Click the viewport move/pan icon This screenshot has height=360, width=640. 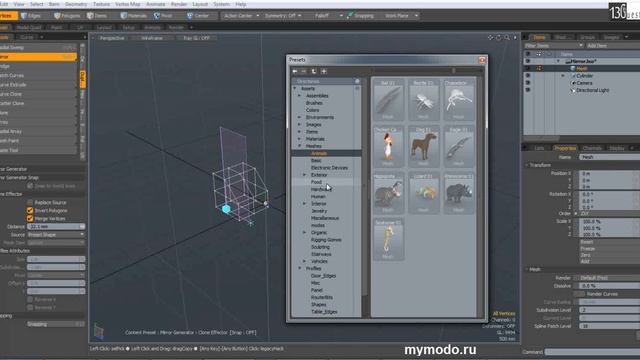coord(491,38)
